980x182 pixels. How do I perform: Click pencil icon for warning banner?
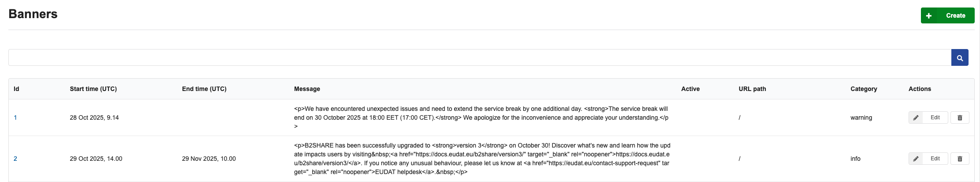pos(916,118)
